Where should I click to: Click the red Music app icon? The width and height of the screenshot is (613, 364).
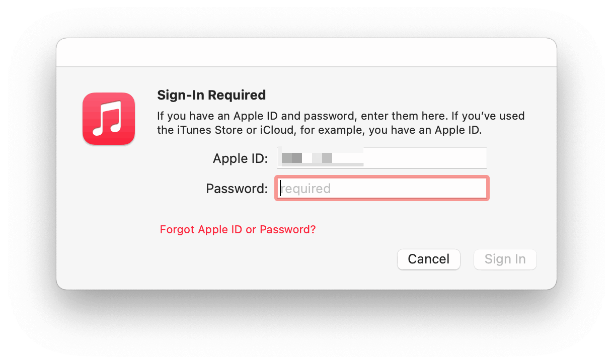(x=109, y=119)
